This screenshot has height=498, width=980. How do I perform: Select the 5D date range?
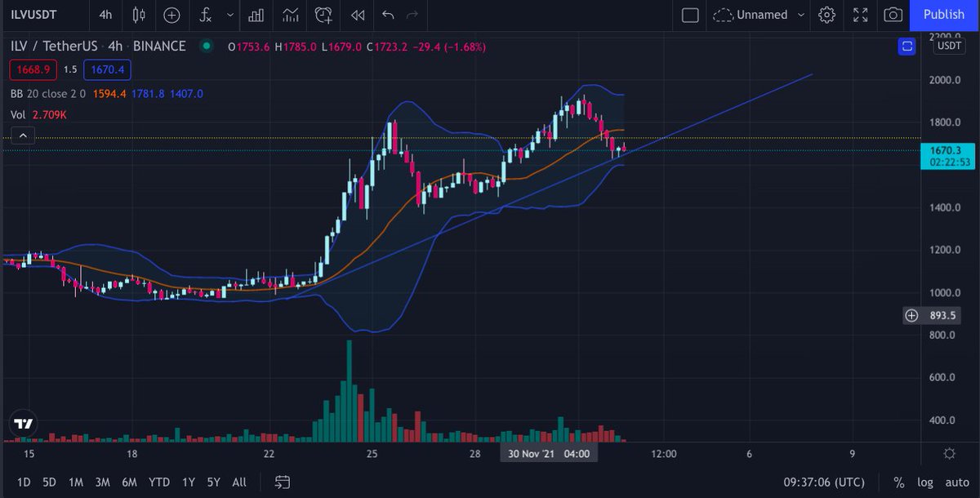tap(49, 482)
